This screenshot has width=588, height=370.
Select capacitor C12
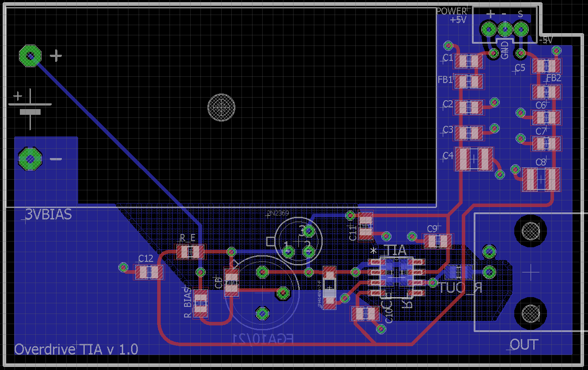coord(149,272)
